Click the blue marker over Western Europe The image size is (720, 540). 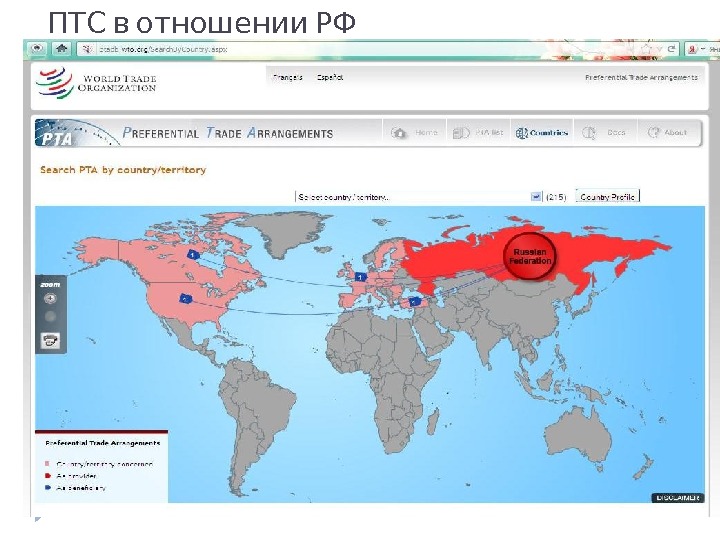point(361,277)
